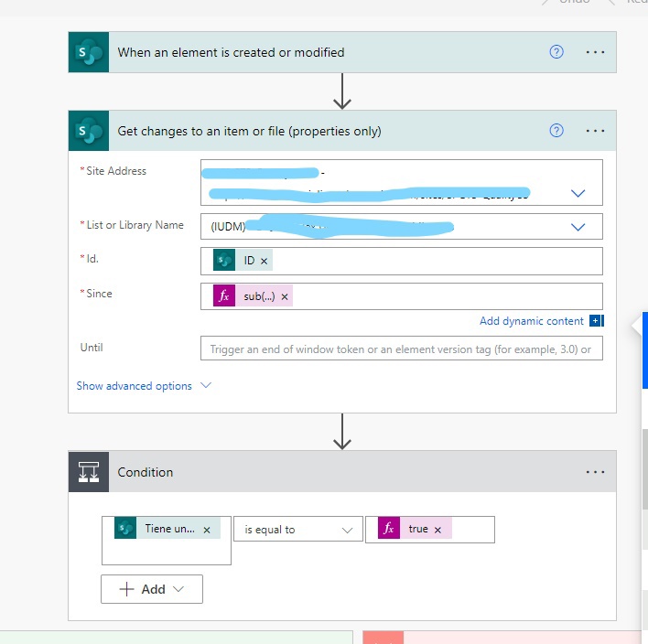This screenshot has height=644, width=648.
Task: Click SharePoint icon on the trigger card
Action: pyautogui.click(x=89, y=52)
